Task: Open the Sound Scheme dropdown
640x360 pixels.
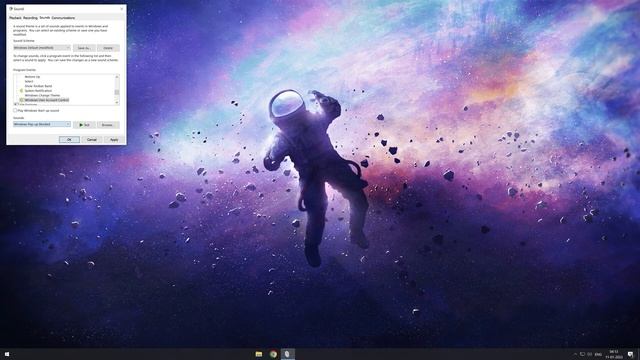Action: (x=42, y=48)
